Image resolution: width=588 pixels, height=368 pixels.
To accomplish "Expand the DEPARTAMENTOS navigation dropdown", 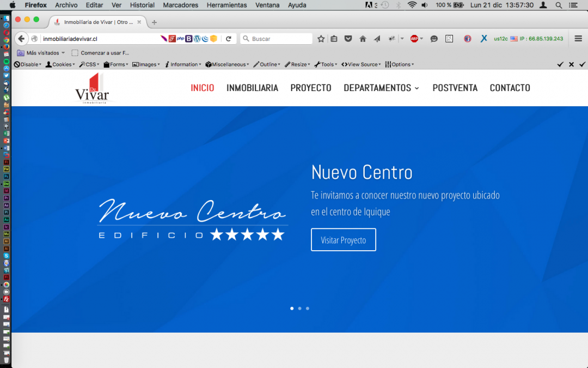I will pos(381,88).
